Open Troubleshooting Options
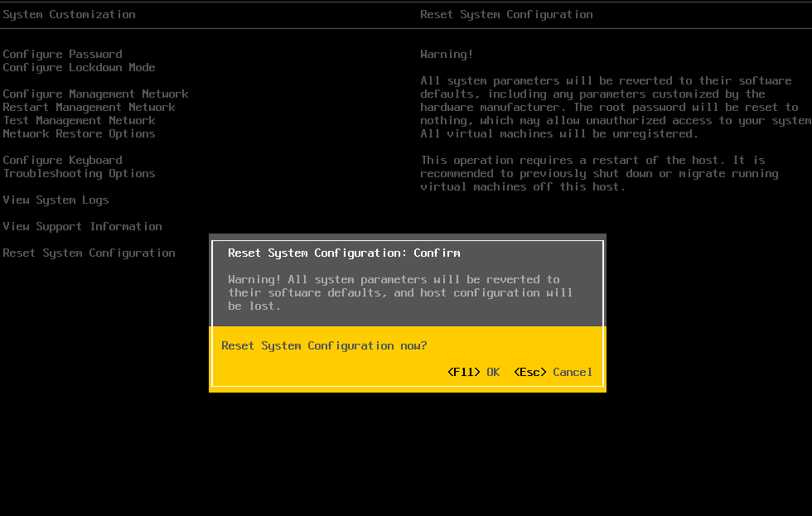The width and height of the screenshot is (812, 516). coord(79,173)
